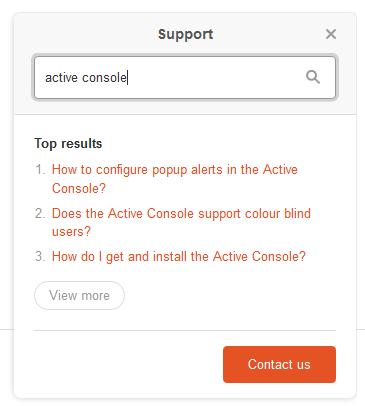Submit the search via the magnifier icon
The image size is (365, 406).
coord(313,77)
